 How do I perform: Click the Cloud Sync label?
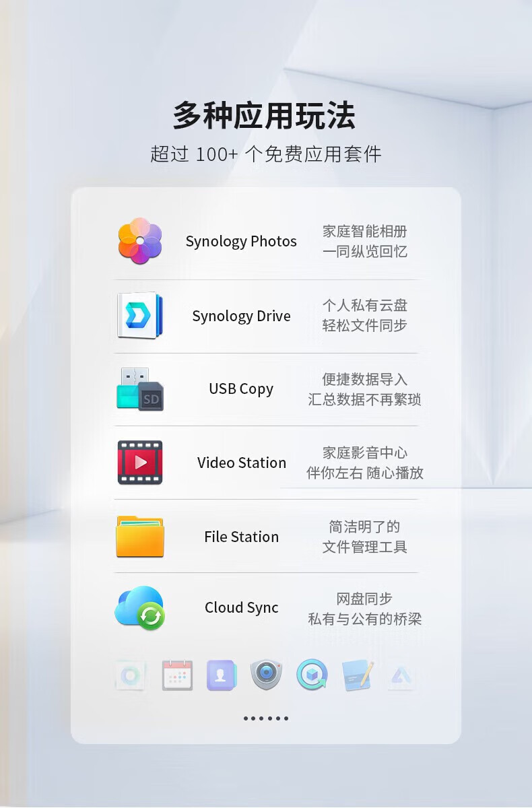tap(242, 607)
